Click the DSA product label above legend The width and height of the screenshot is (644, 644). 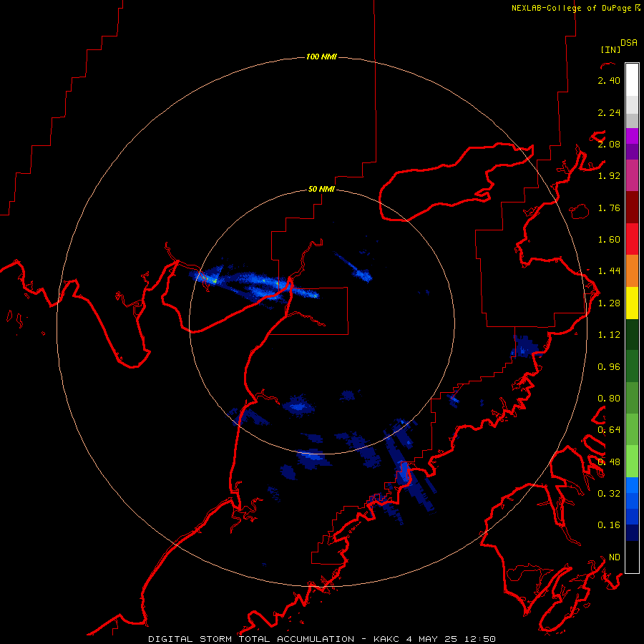[x=629, y=42]
